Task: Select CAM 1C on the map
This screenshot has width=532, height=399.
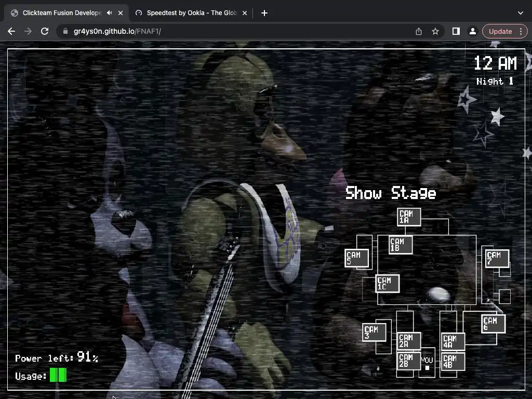Action: coord(388,283)
